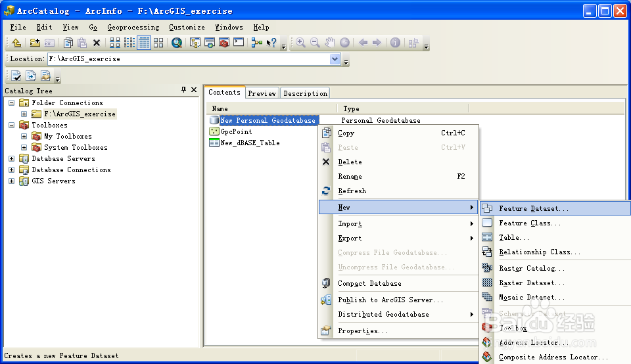Image resolution: width=631 pixels, height=364 pixels.
Task: Launch ArcMap from the globe magnifier icon
Action: click(177, 43)
